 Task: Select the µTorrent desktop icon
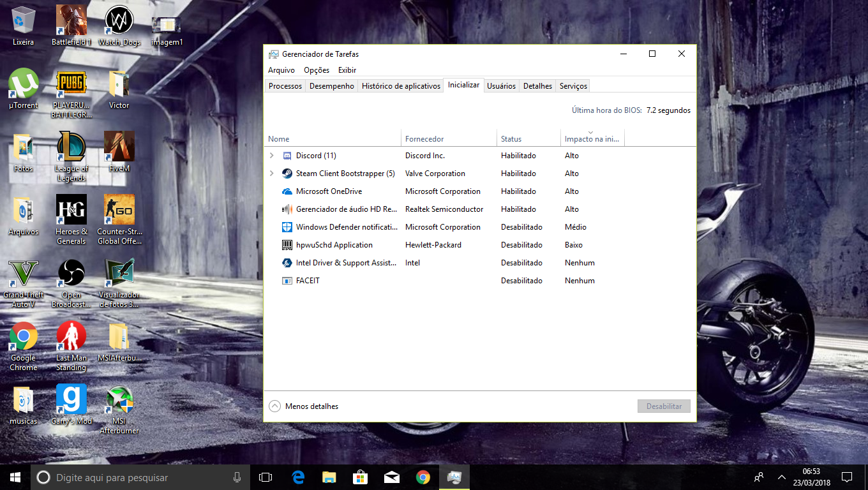tap(24, 89)
